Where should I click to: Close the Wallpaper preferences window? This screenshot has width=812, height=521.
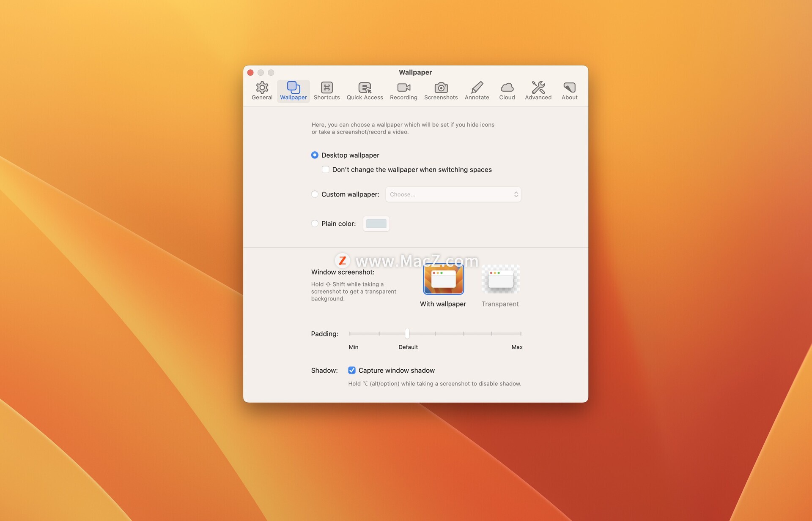tap(250, 73)
